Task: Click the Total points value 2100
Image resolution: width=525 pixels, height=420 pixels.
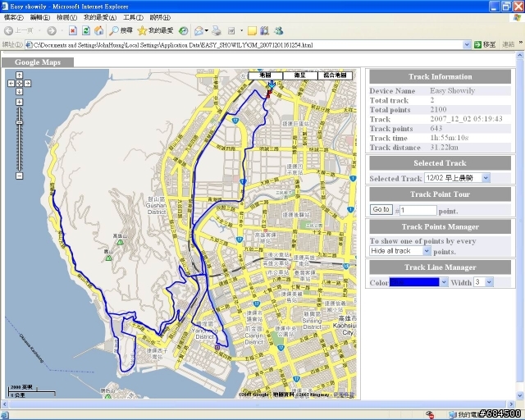Action: [438, 110]
